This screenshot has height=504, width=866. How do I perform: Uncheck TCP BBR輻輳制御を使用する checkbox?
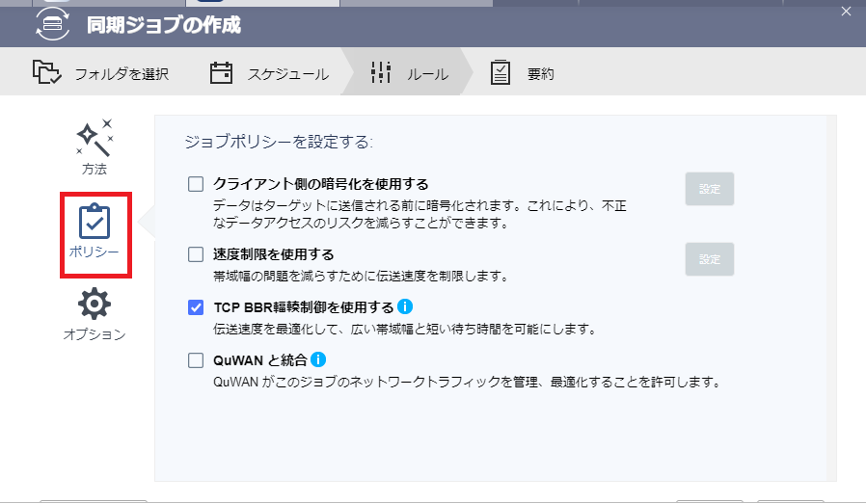coord(196,308)
